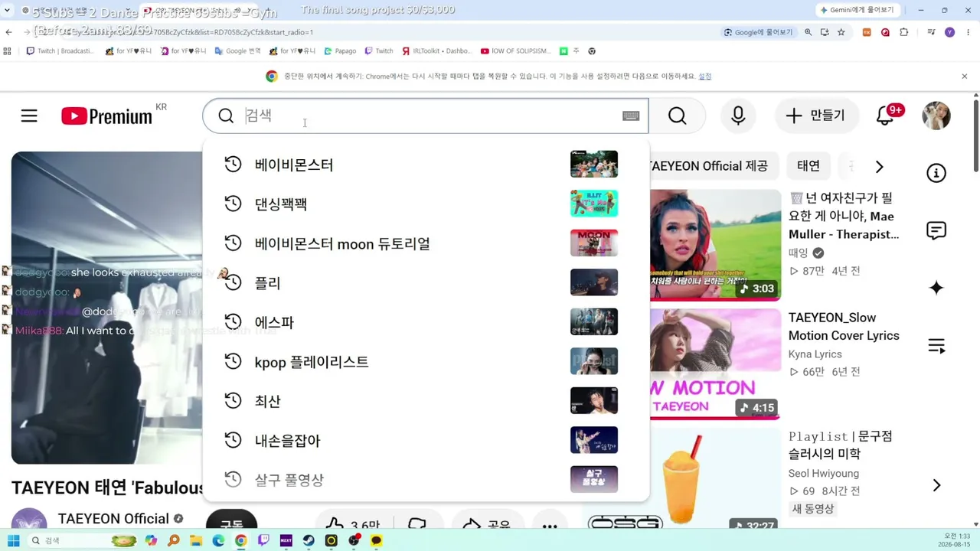Open the Chrome profile Y avatar
The width and height of the screenshot is (980, 551).
(x=950, y=32)
